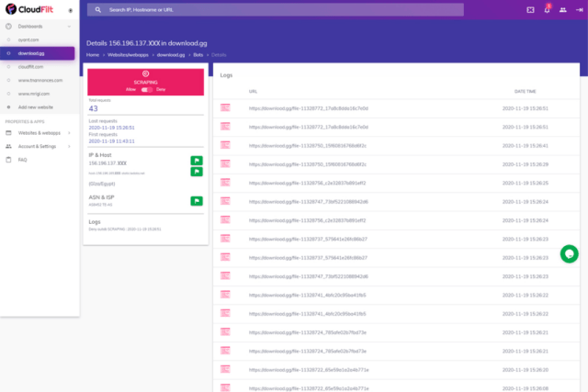Collapse the Dashboards sidebar section
Viewport: 588px width, 392px height.
coord(70,26)
